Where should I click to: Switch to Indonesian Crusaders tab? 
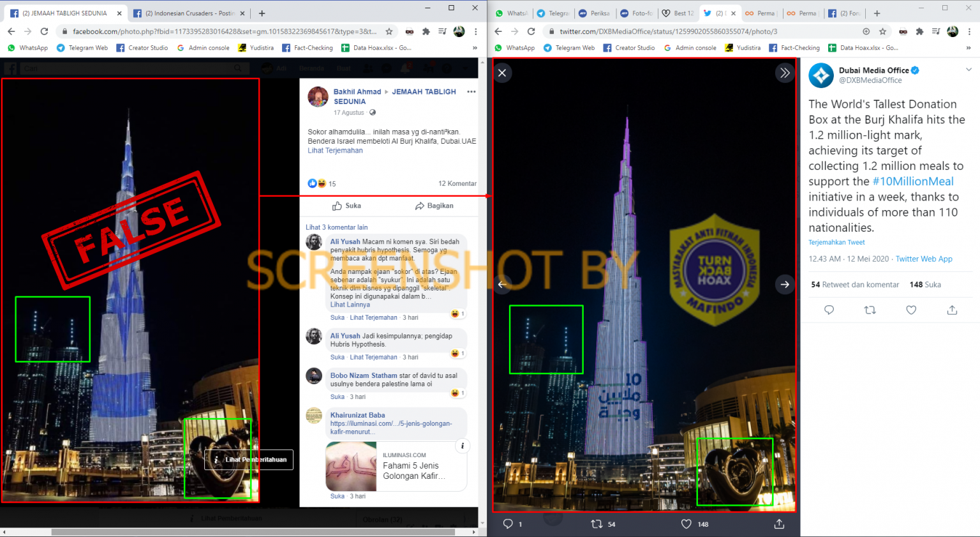(190, 13)
